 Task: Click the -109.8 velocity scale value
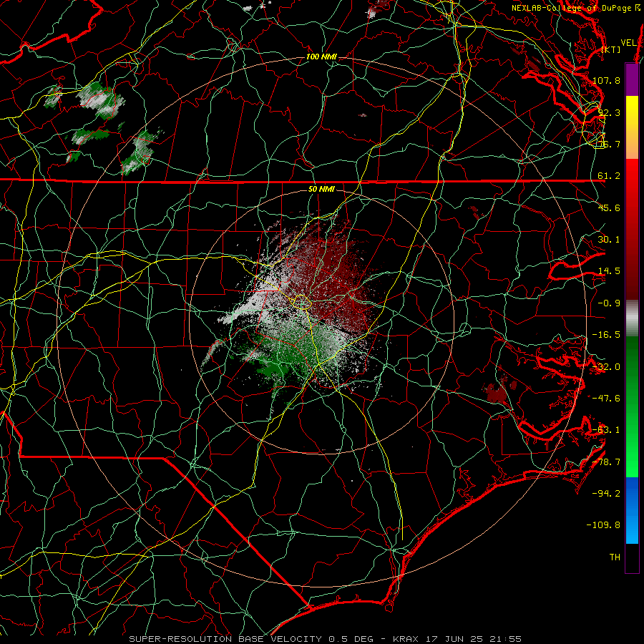[x=603, y=525]
